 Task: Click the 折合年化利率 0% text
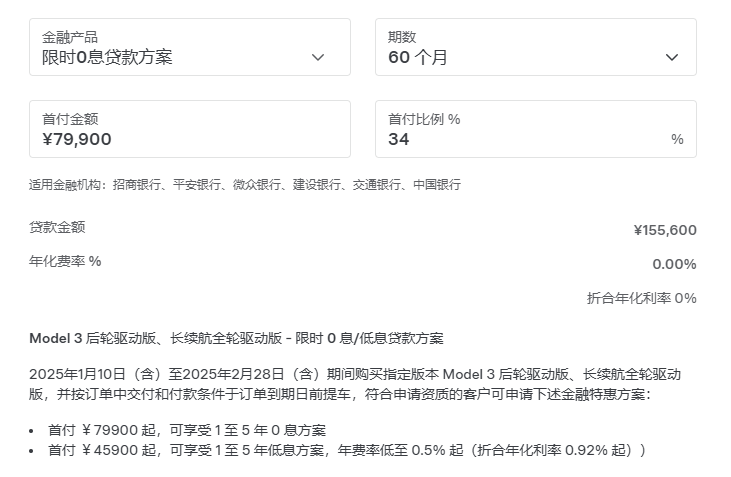coord(641,298)
